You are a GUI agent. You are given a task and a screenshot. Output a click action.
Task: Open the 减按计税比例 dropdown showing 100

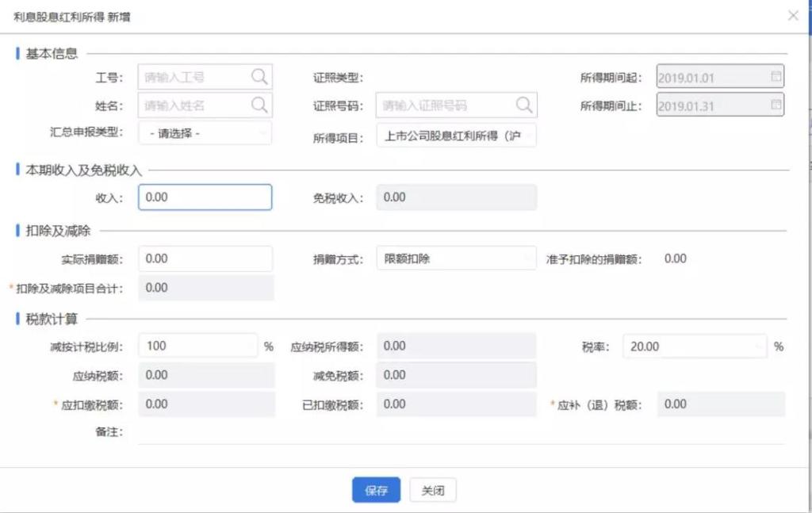(197, 346)
